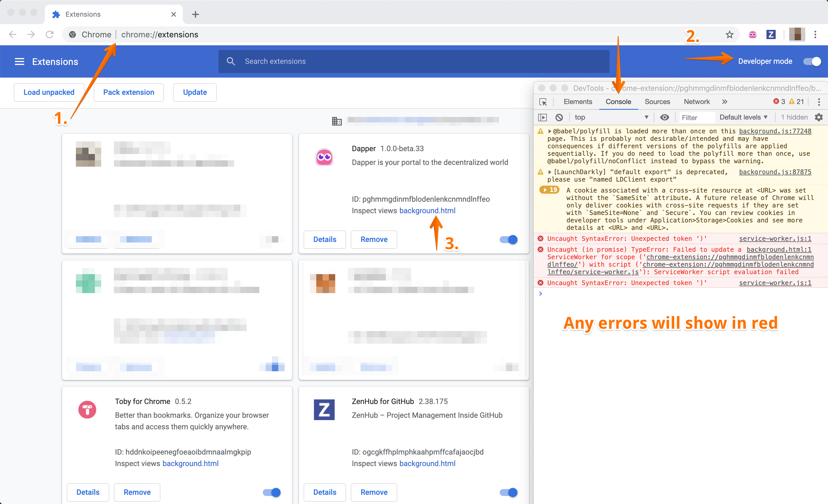
Task: Switch to the Network tab
Action: pos(697,102)
